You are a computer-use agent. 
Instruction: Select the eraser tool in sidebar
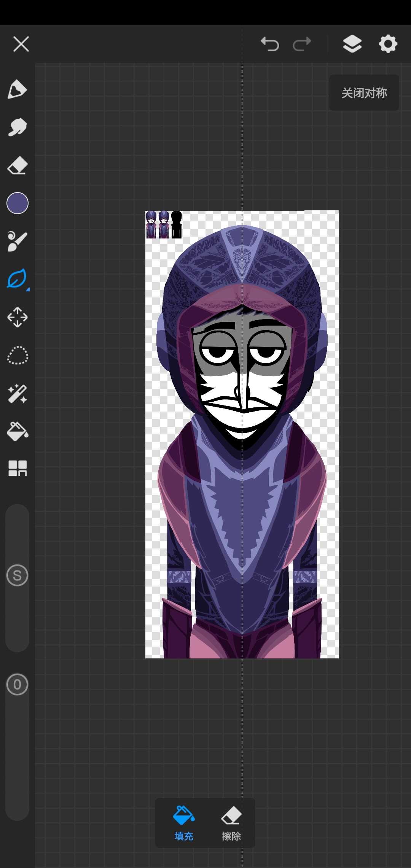click(18, 165)
